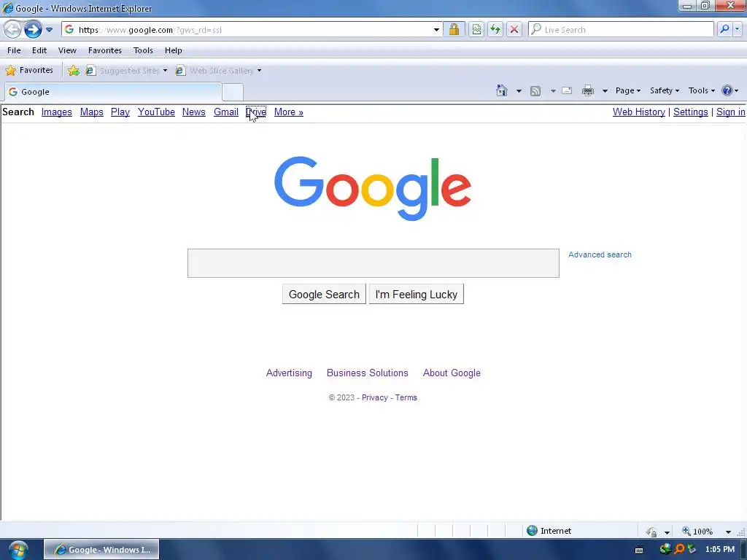Click the Drive link
Screen dimensions: 747x560
tap(256, 112)
